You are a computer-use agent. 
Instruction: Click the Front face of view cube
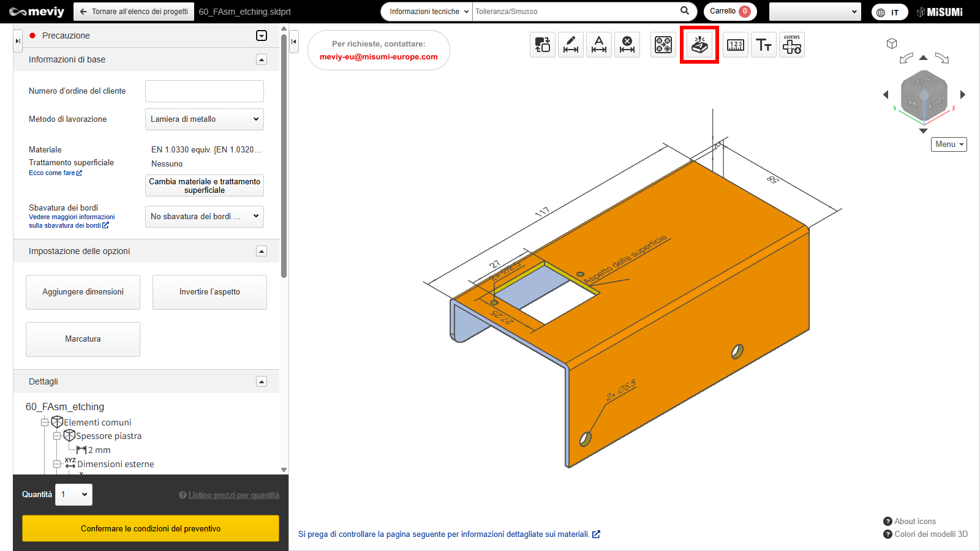(937, 103)
